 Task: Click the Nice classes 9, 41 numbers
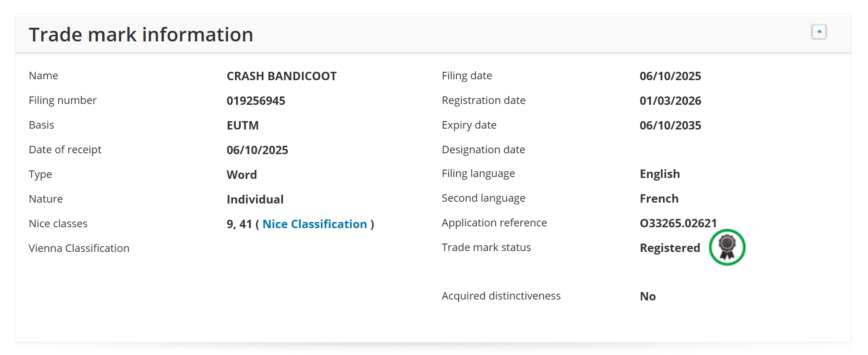239,224
